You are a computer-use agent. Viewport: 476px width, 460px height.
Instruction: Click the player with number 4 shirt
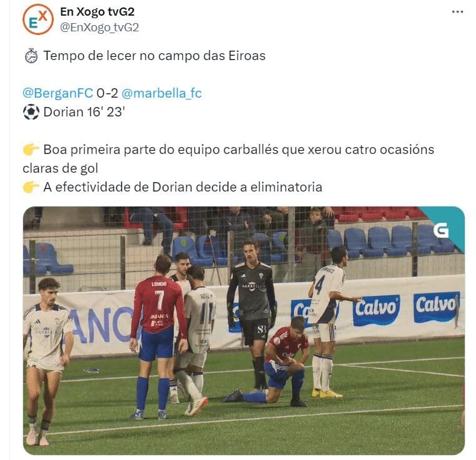coord(327,320)
